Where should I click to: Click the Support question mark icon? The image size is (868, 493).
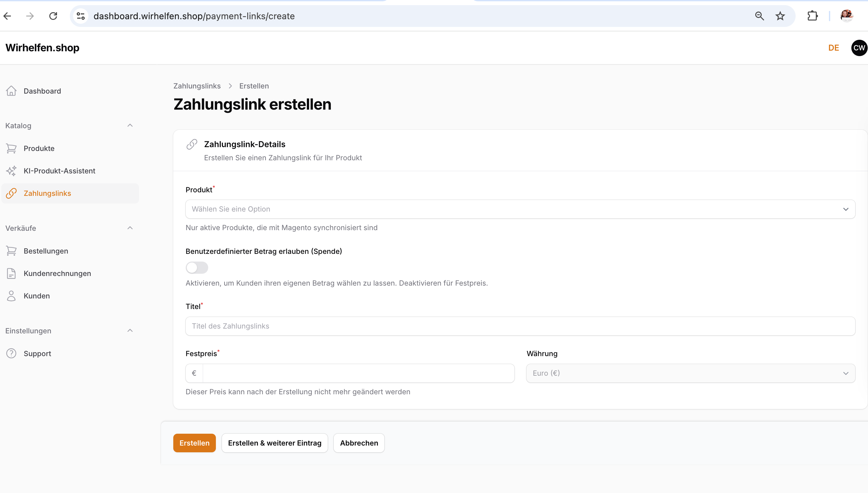(x=11, y=353)
